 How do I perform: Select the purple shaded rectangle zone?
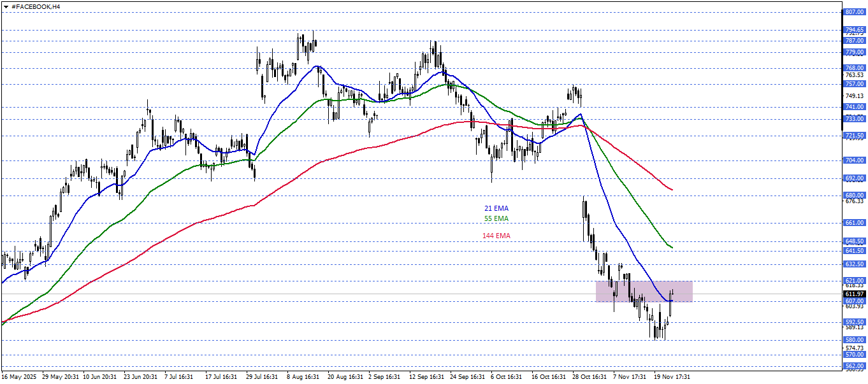click(644, 290)
